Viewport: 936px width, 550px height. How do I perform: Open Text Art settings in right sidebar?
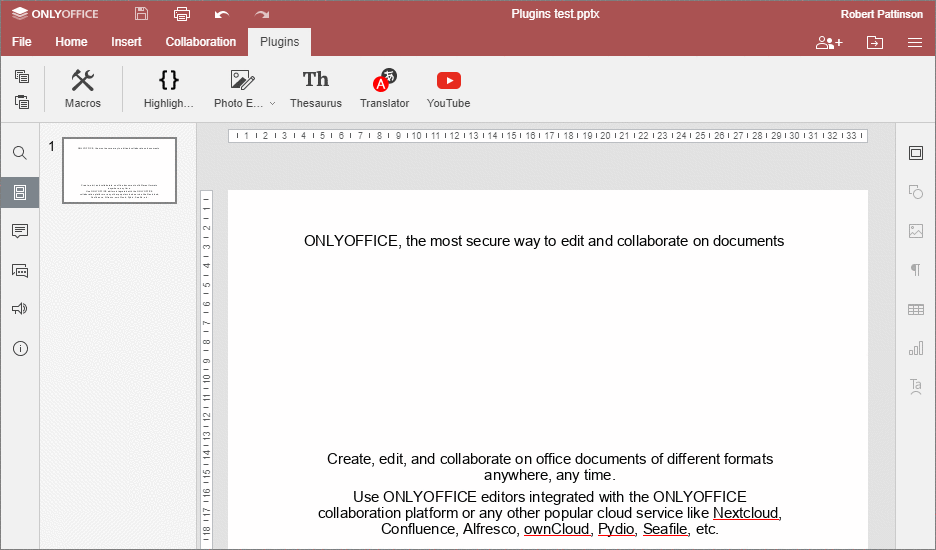(916, 386)
